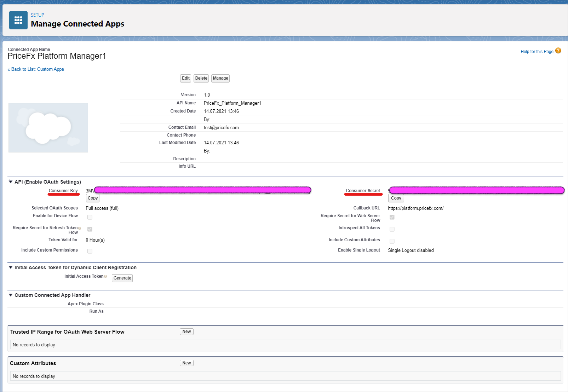The width and height of the screenshot is (568, 392).
Task: Collapse the Custom Connected App Handler section
Action: pos(11,295)
